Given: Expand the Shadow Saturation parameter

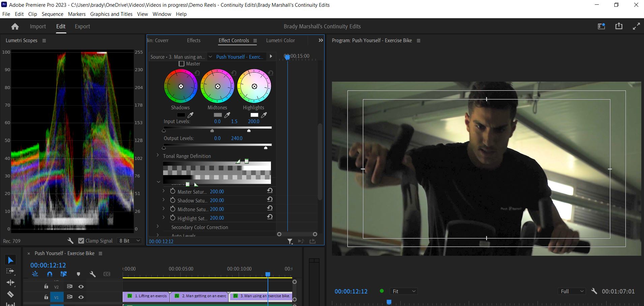Looking at the screenshot, I should [164, 200].
